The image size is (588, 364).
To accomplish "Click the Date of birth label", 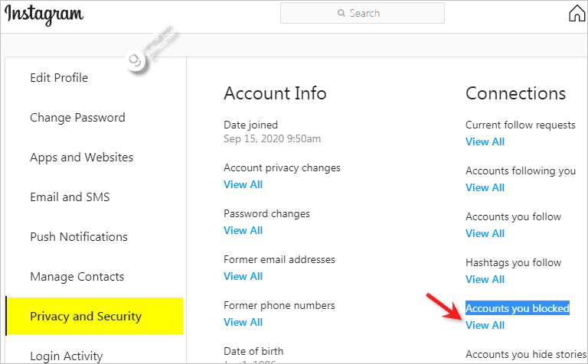I will coord(253,351).
